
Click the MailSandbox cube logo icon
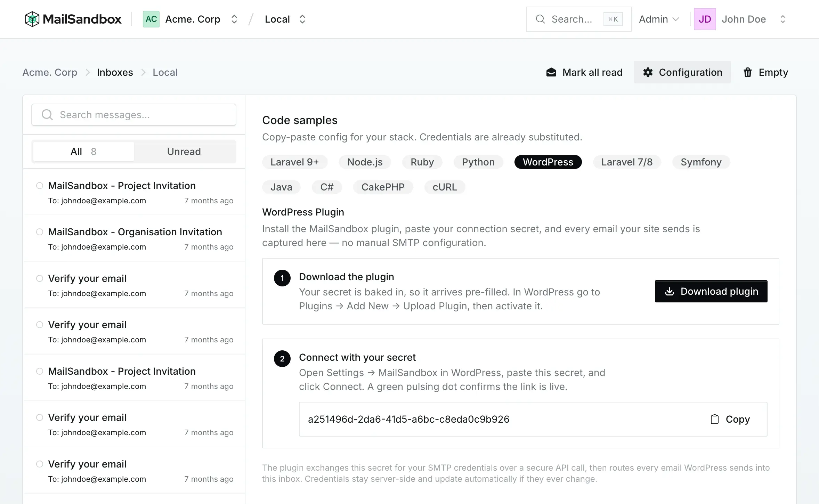click(32, 19)
